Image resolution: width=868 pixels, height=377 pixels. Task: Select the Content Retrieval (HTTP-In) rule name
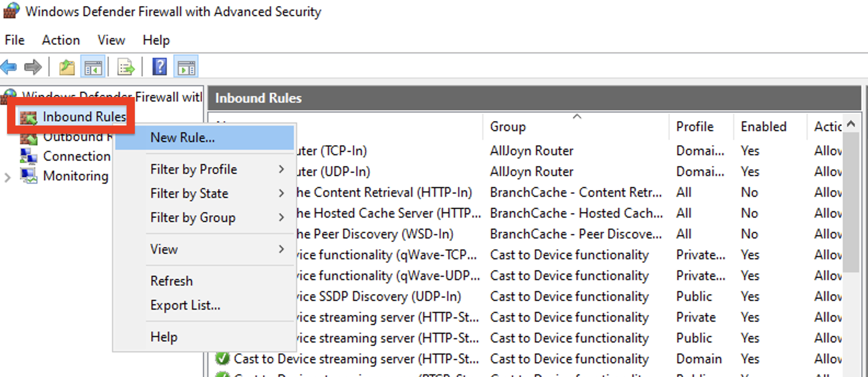tap(384, 192)
